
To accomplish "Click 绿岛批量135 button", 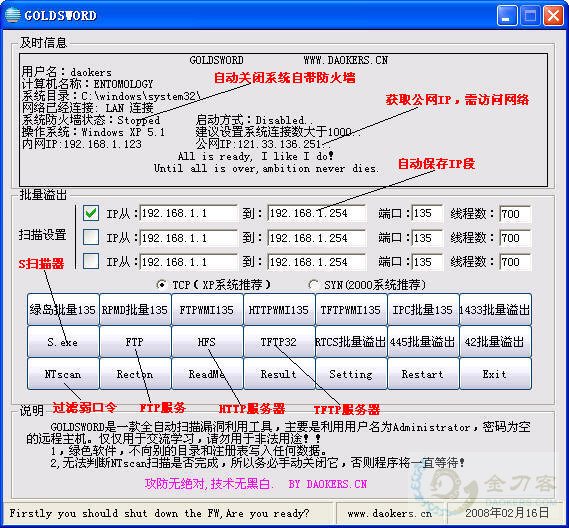I will (x=63, y=310).
